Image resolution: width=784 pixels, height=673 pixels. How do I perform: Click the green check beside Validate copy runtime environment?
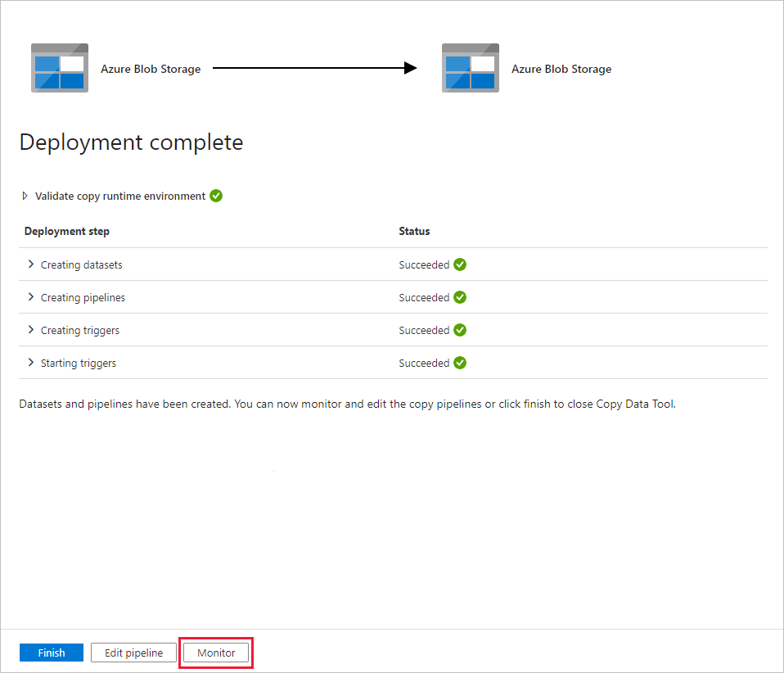(x=215, y=196)
